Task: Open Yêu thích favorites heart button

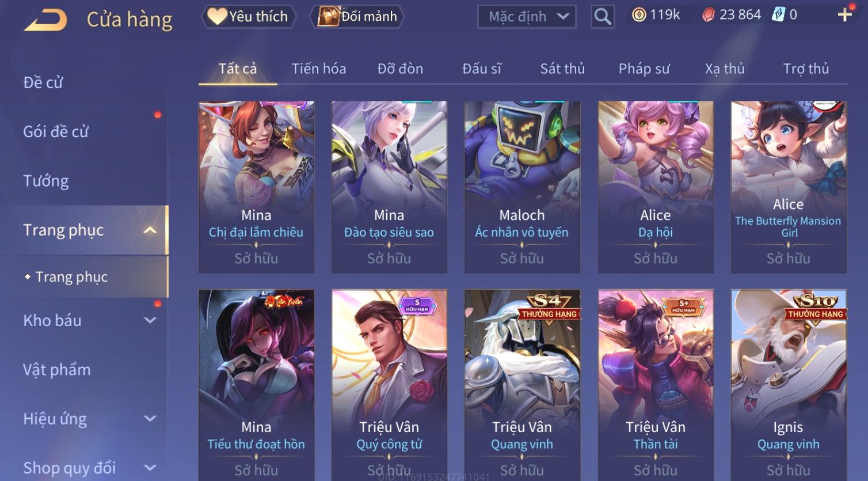Action: 249,16
